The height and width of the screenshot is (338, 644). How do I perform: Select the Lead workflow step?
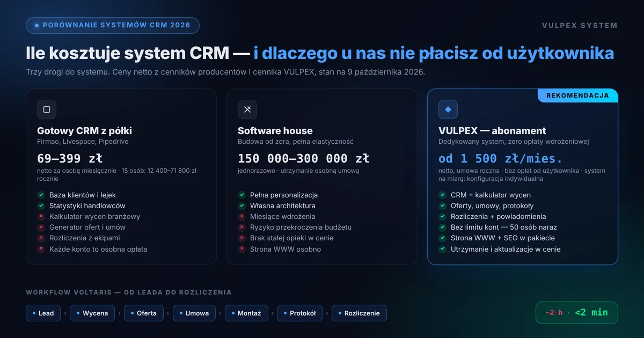[x=43, y=313]
